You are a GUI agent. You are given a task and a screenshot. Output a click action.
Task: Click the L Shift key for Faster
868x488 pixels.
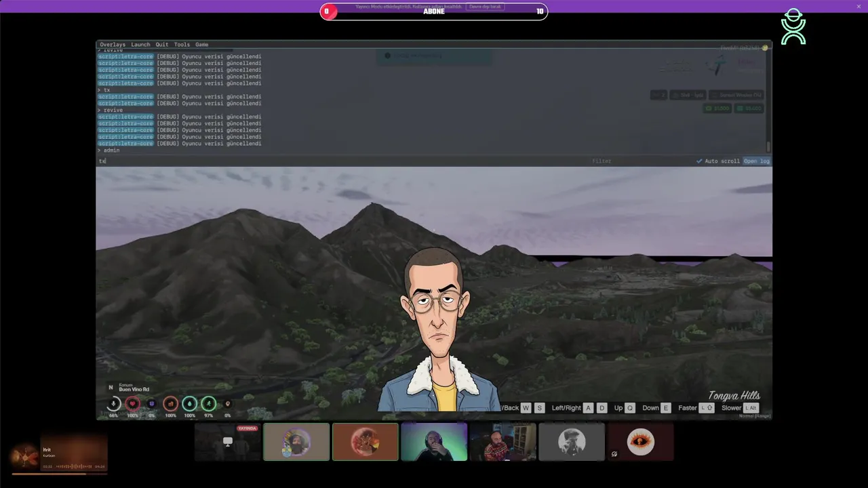point(707,408)
